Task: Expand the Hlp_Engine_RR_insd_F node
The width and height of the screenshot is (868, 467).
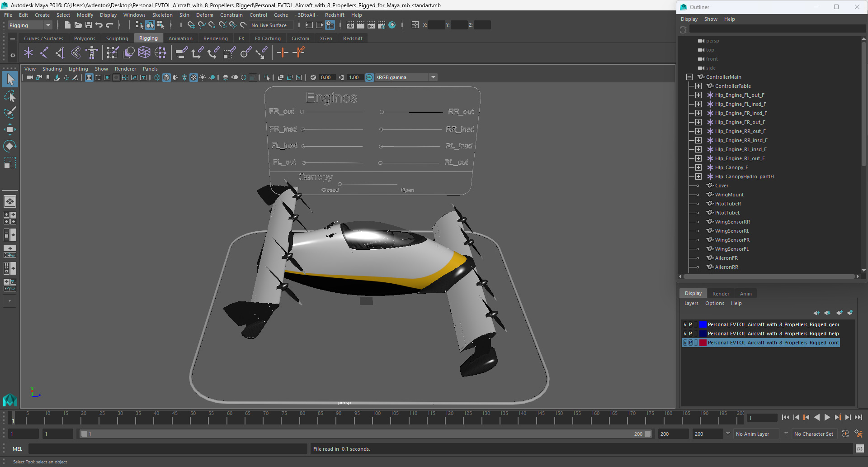Action: [698, 140]
